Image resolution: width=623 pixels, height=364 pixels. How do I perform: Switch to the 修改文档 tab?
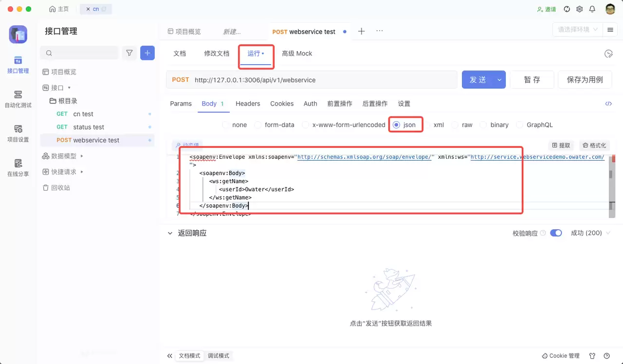(x=217, y=54)
